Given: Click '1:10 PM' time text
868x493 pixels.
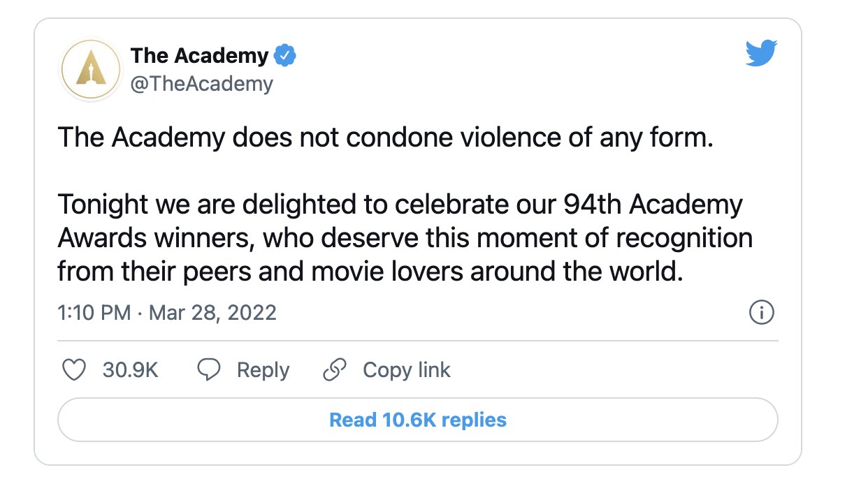Looking at the screenshot, I should pos(94,312).
